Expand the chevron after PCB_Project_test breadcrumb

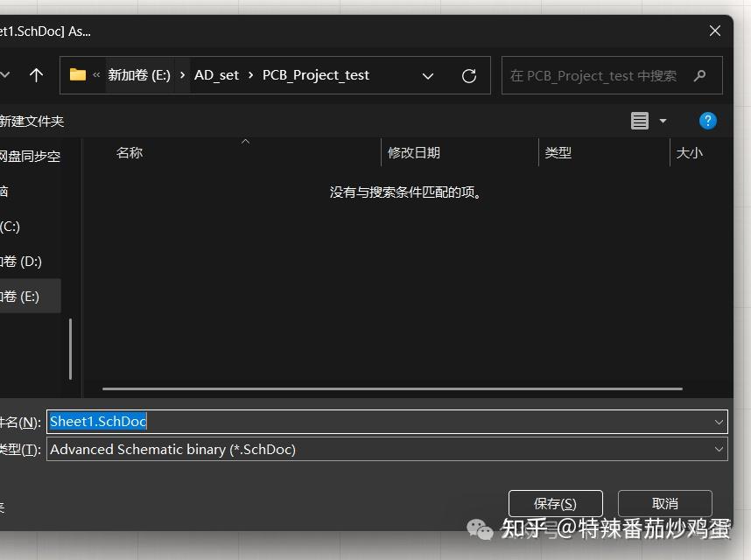pyautogui.click(x=428, y=76)
